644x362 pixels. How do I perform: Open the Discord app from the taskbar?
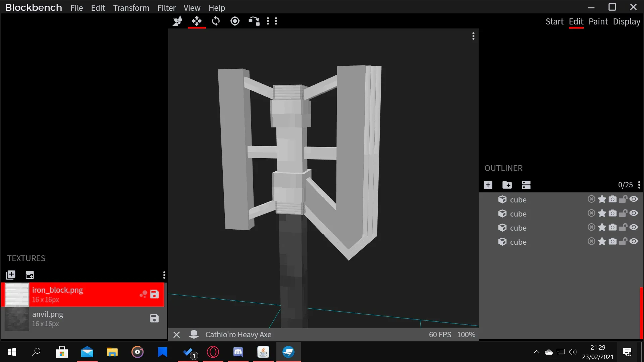tap(238, 352)
